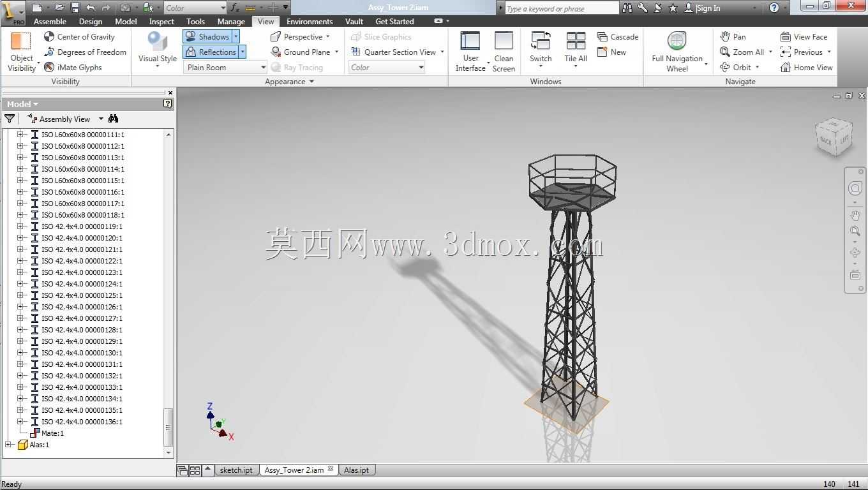Toggle iMate Glyphs display
Image resolution: width=868 pixels, height=490 pixels.
click(x=73, y=67)
